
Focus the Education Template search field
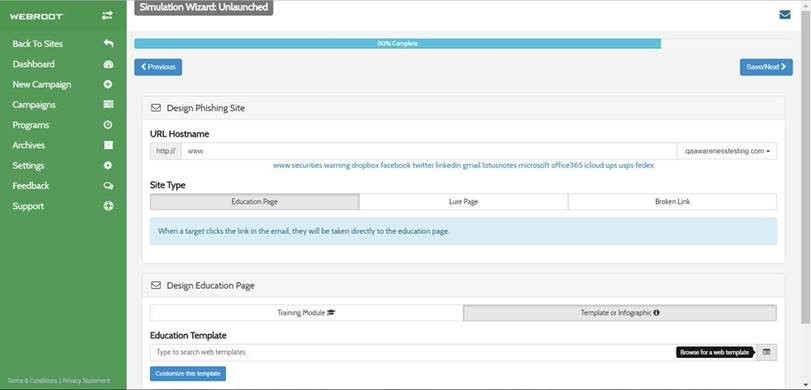[453, 352]
